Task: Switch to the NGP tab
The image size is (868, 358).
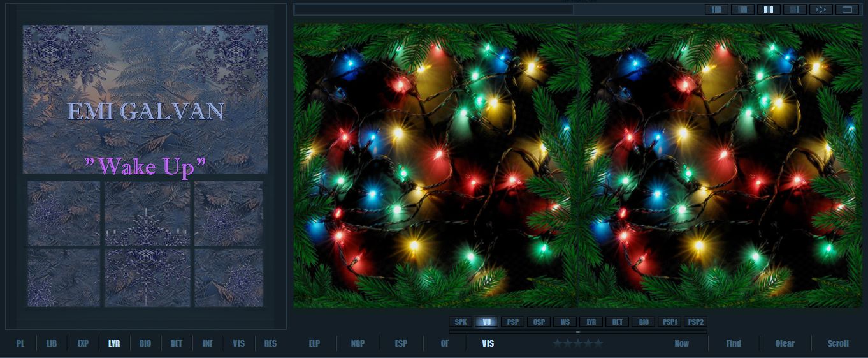Action: (x=358, y=343)
